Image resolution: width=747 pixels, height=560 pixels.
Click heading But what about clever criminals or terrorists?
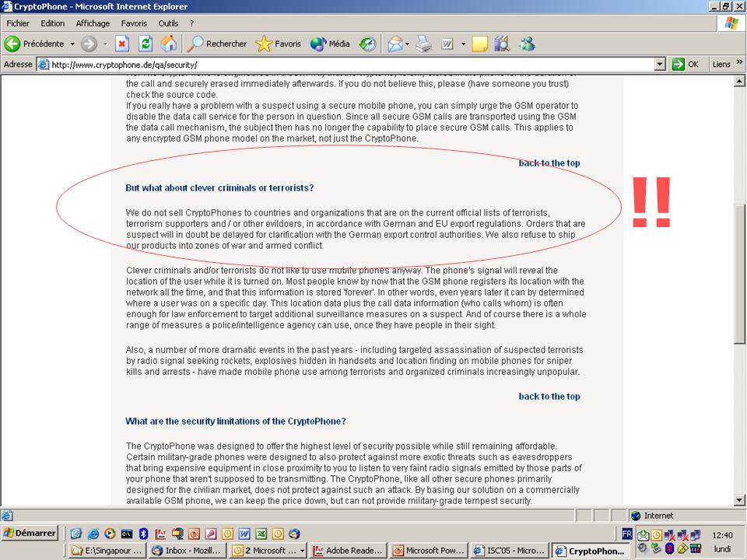pos(219,187)
